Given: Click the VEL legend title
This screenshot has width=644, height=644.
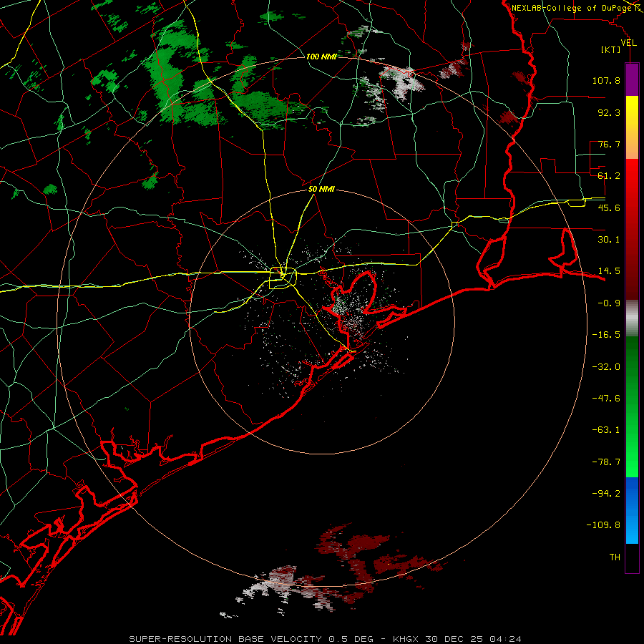Looking at the screenshot, I should (x=628, y=43).
